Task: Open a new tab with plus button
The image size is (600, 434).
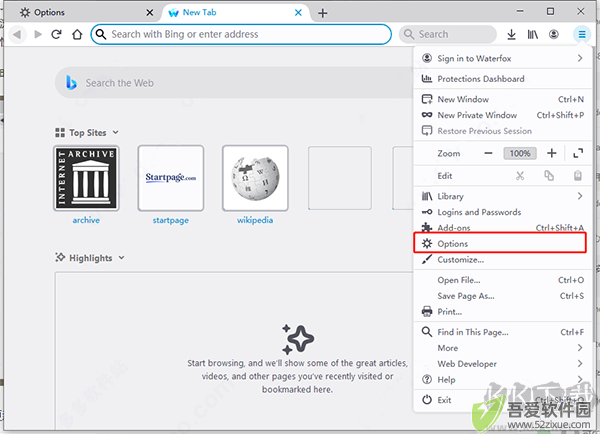Action: (323, 13)
